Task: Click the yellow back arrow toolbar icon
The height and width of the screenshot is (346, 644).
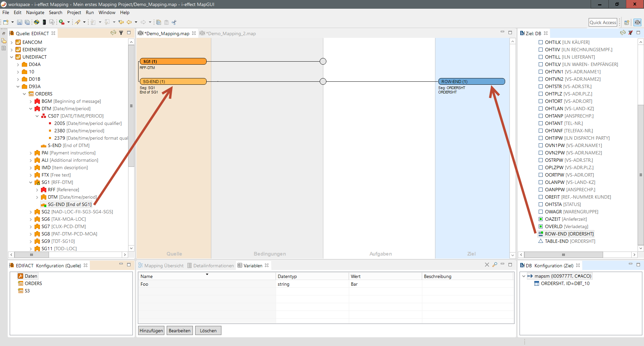Action: [129, 22]
